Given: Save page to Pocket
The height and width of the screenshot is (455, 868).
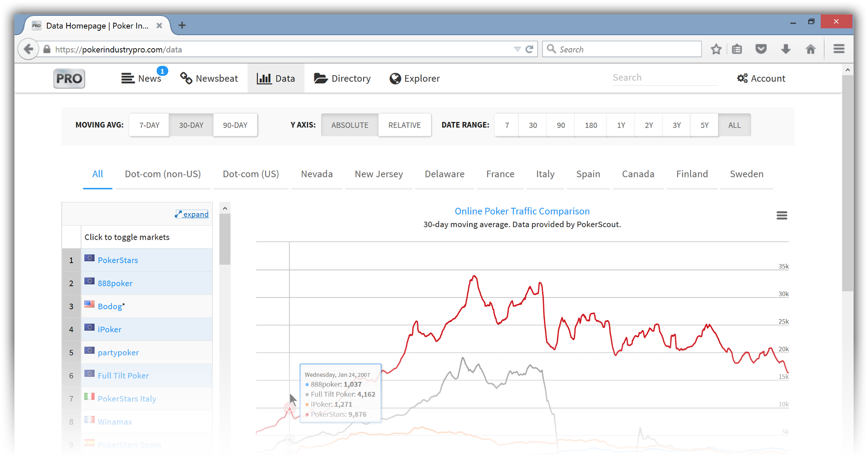Looking at the screenshot, I should click(x=761, y=49).
